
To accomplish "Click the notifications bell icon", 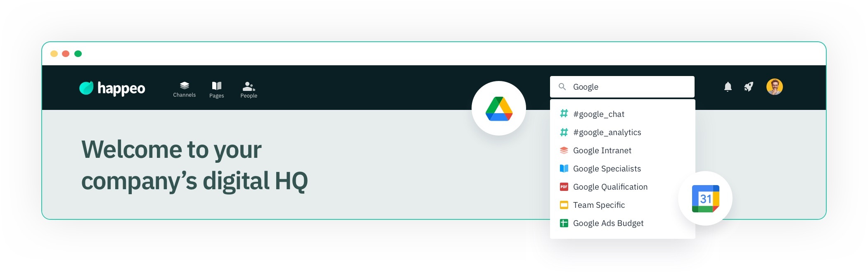I will (x=728, y=87).
